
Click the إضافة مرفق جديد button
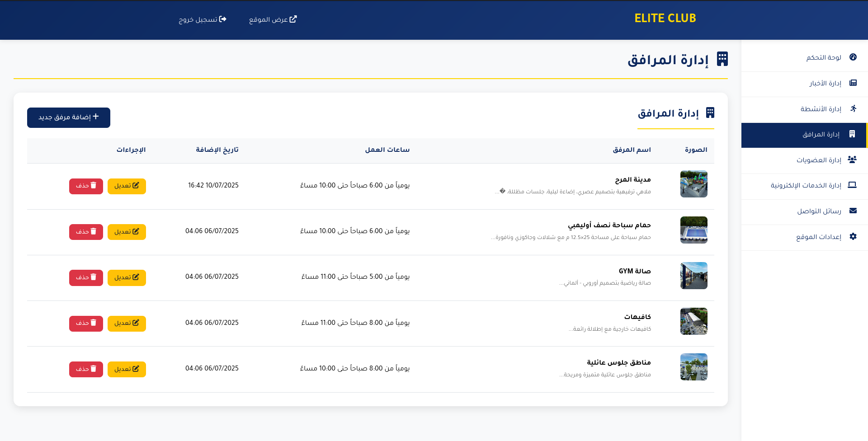[69, 117]
